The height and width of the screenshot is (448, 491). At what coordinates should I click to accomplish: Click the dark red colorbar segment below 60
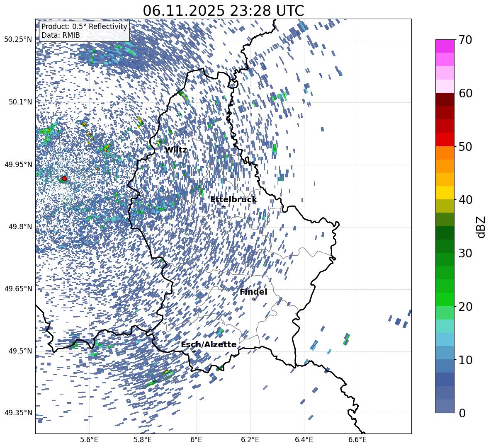[x=445, y=99]
